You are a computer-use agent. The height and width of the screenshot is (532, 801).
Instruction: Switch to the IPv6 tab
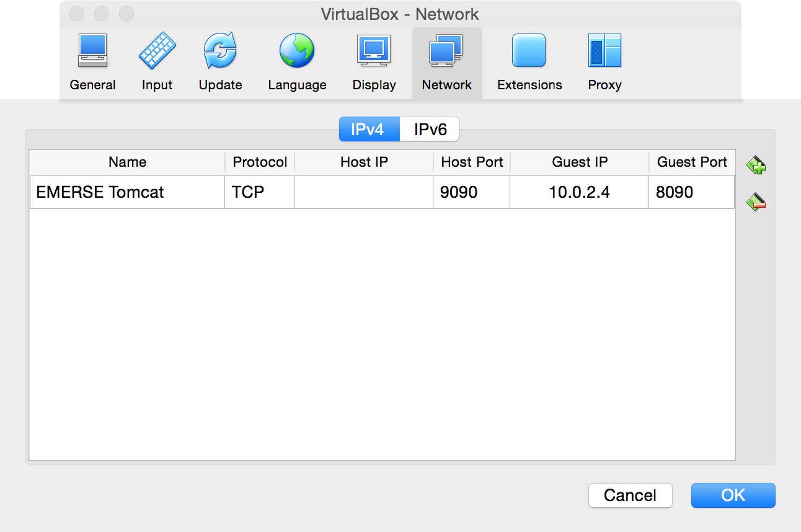pyautogui.click(x=430, y=130)
